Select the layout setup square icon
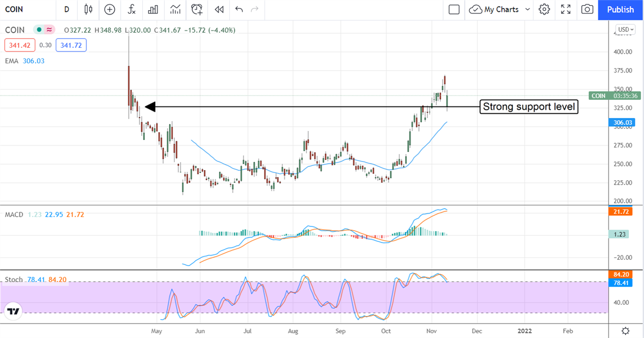 tap(454, 10)
